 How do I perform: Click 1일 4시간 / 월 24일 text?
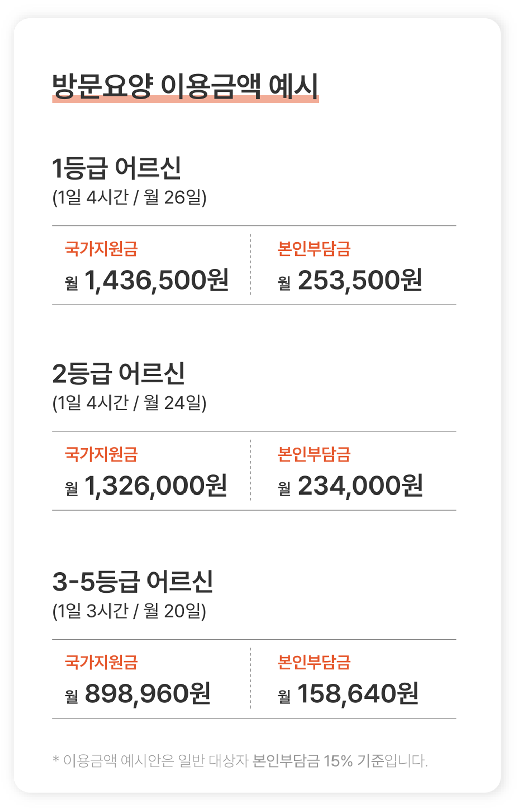pos(129,403)
